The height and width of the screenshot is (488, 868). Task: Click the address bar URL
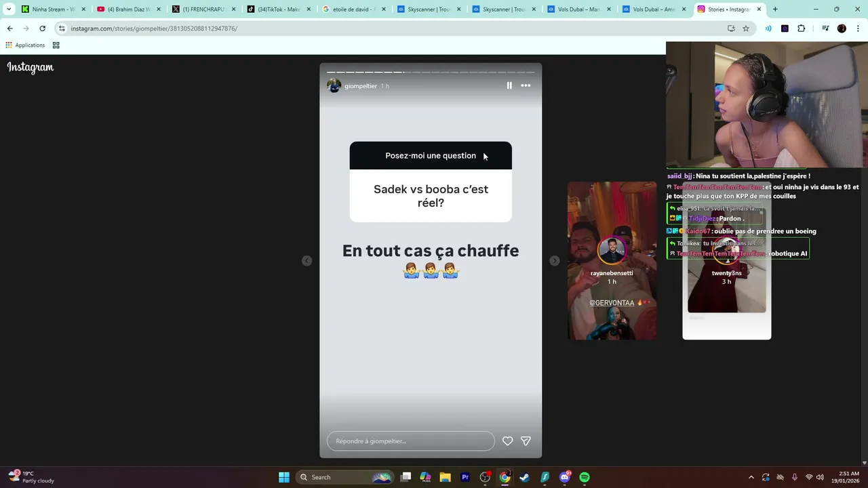[154, 28]
